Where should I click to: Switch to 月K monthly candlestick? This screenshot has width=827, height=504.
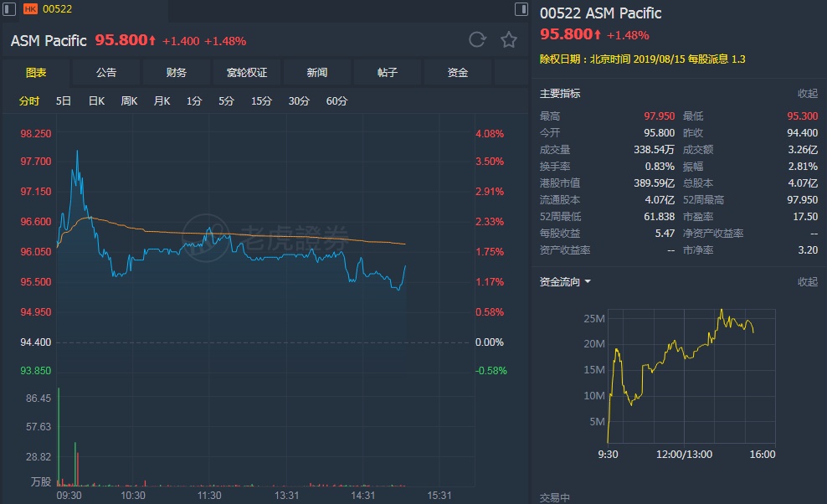click(162, 100)
